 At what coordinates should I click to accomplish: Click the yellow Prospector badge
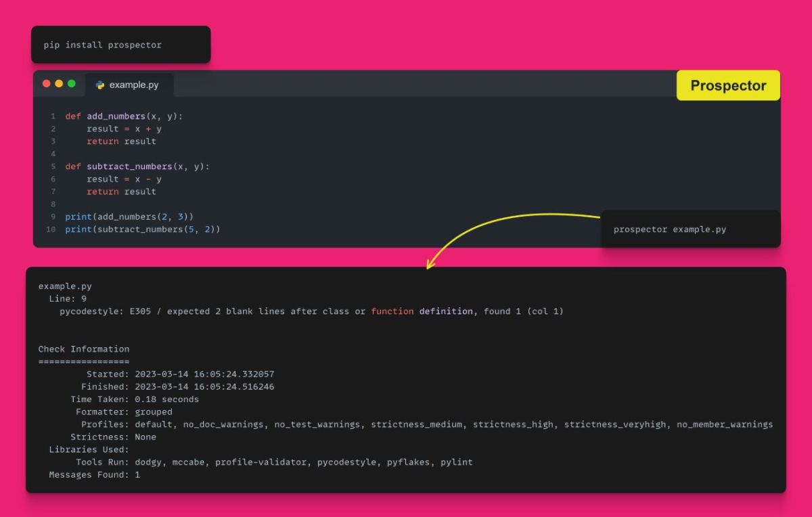point(728,85)
